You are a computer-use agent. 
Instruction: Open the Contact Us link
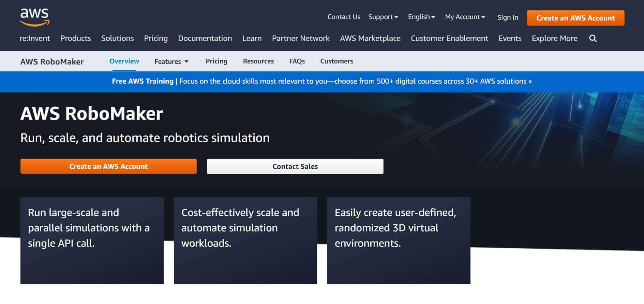tap(344, 17)
